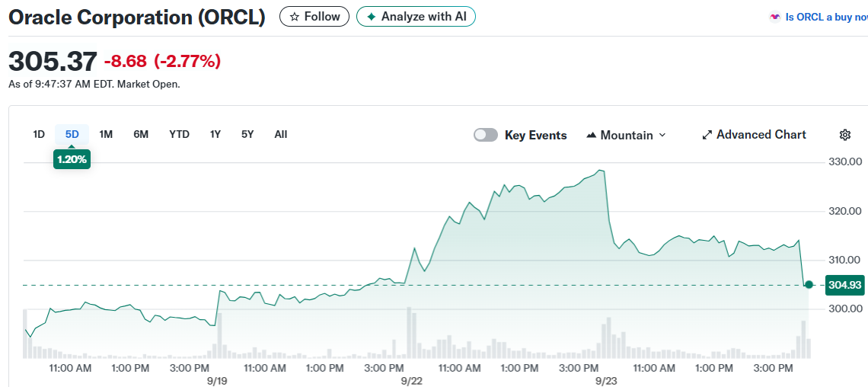Click the market open timestamp text

click(94, 85)
